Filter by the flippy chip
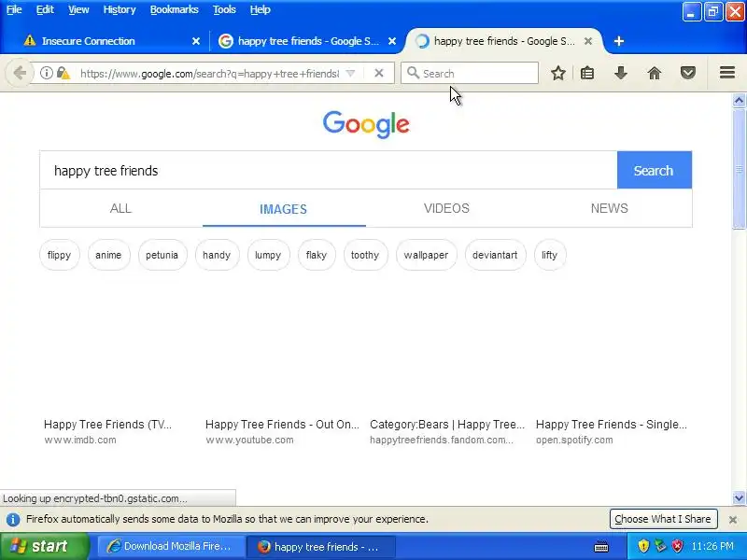Screen dimensions: 747x560 tap(59, 255)
